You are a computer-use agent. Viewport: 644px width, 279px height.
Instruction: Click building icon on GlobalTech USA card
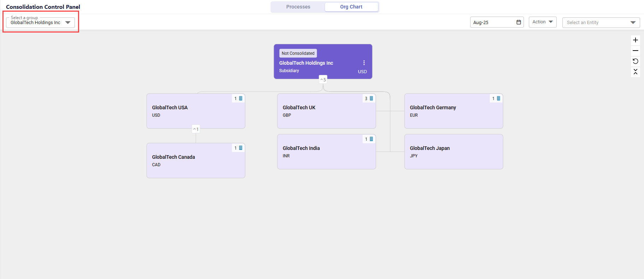click(241, 98)
